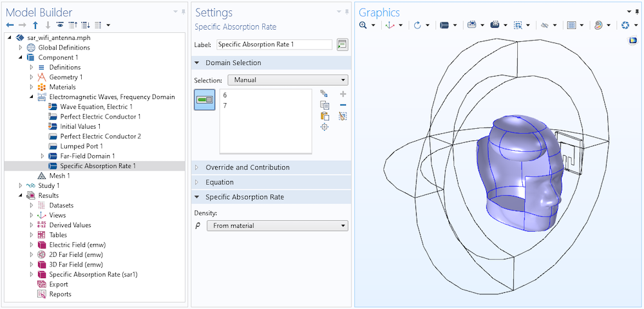Select the Electric Field (emw) plot group

[x=78, y=245]
